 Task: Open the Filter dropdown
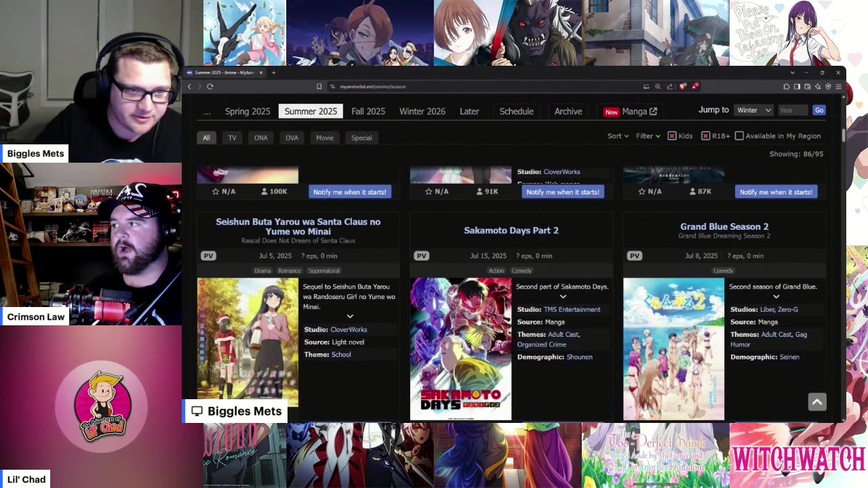coord(648,136)
